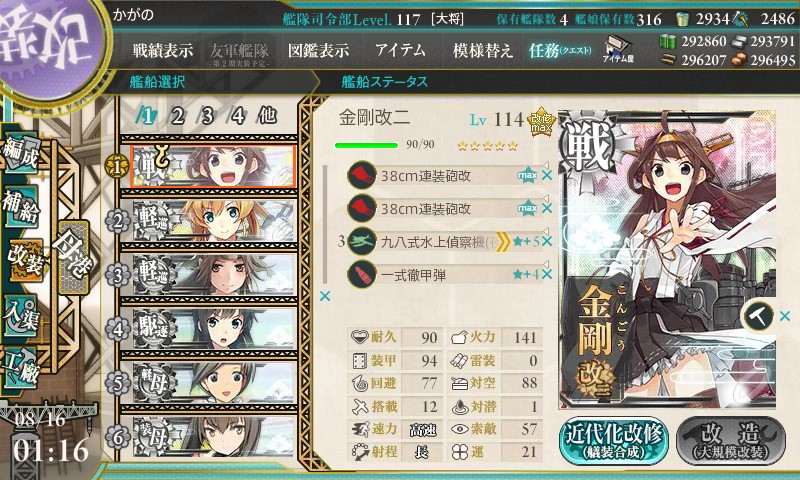Screen dimensions: 800x480
Task: Open the 図鑑表示 encyclopedia menu
Action: coord(318,50)
